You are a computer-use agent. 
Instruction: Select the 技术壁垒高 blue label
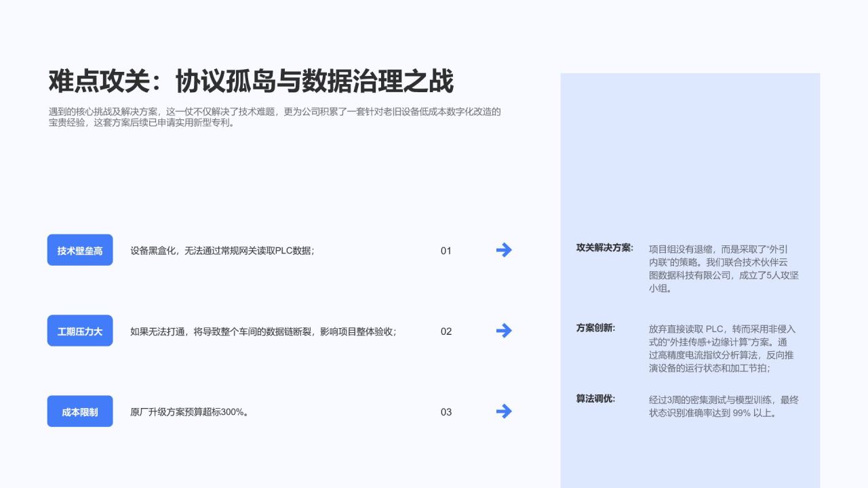[80, 250]
